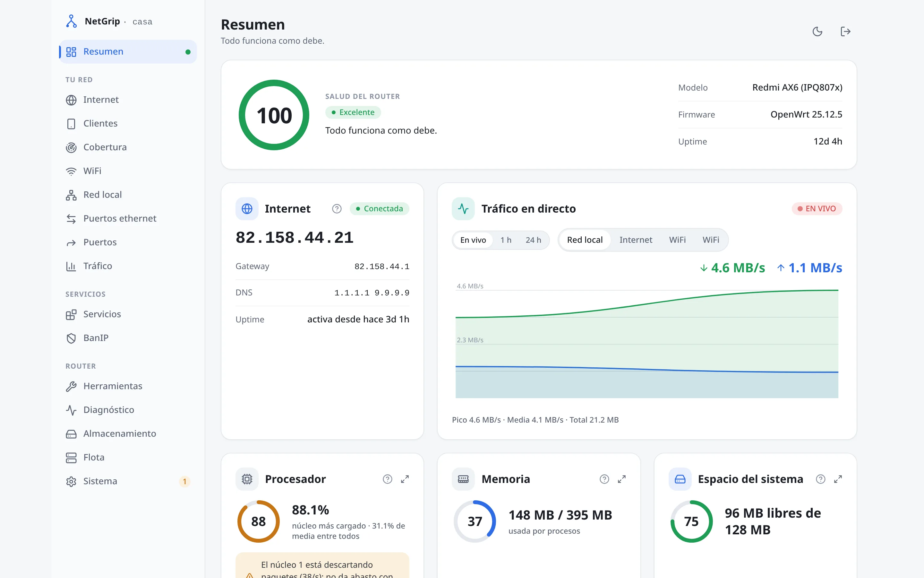Click the Memoria 37 gauge ring
The width and height of the screenshot is (924, 578).
point(475,521)
